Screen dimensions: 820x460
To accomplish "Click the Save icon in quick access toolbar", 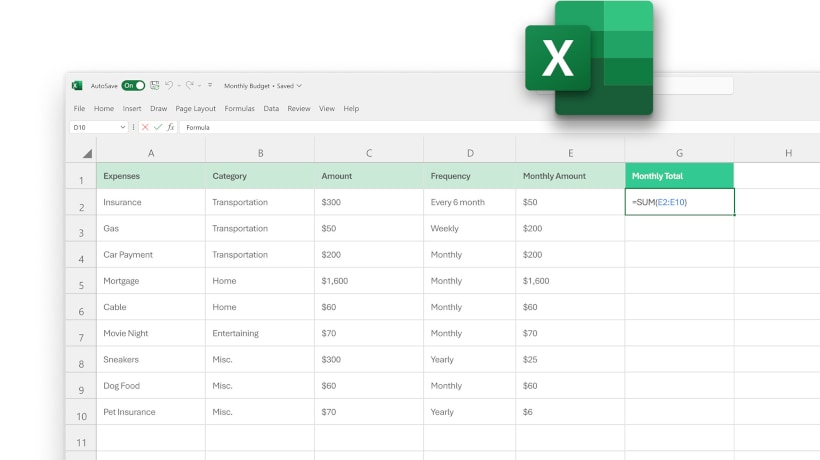I will pos(154,85).
